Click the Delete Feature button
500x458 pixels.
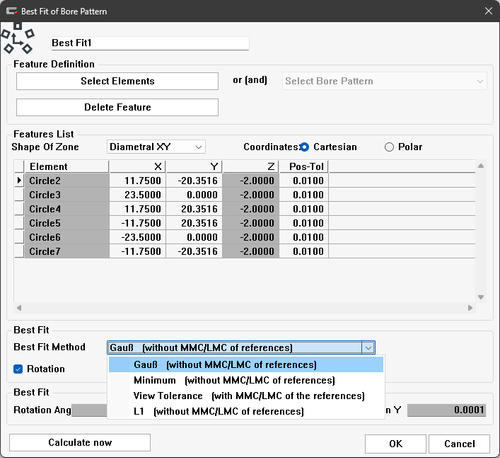click(x=117, y=107)
